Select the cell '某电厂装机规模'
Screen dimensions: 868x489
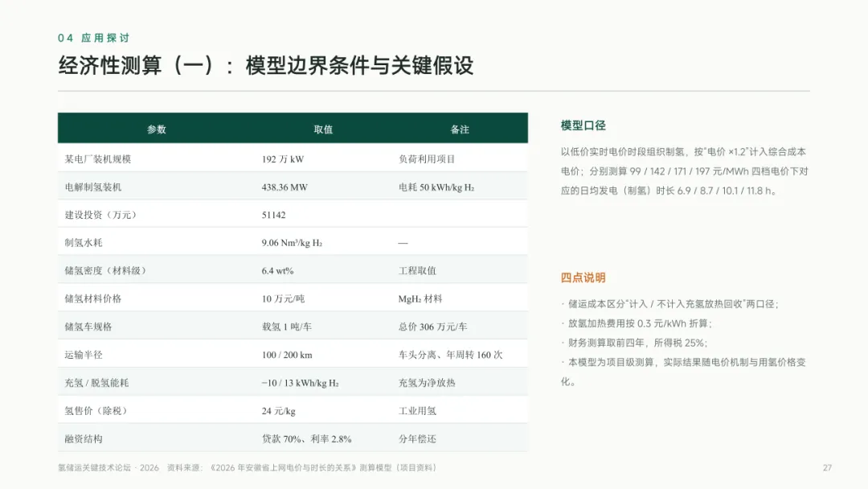pyautogui.click(x=98, y=159)
